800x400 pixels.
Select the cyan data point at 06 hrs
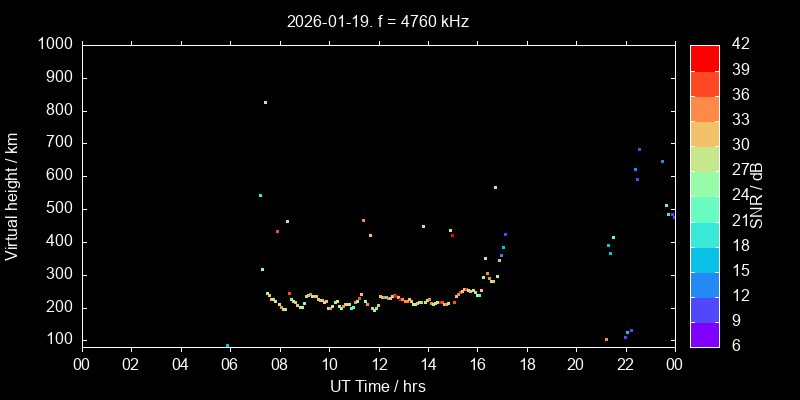pos(228,346)
